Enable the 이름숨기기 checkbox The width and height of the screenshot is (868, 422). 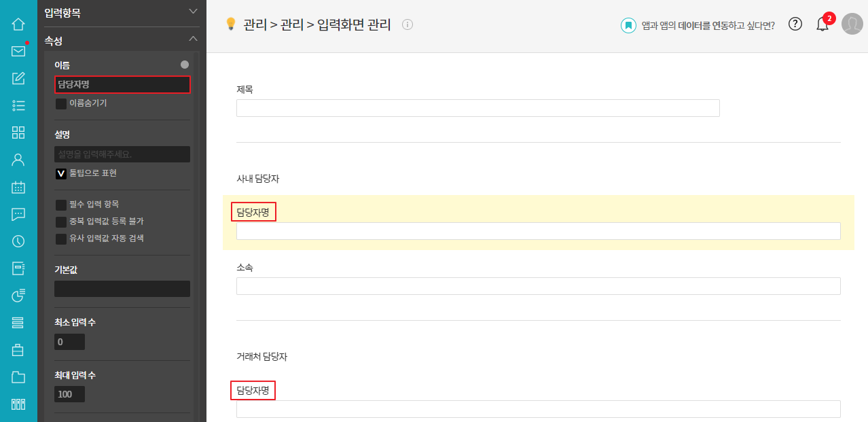61,104
